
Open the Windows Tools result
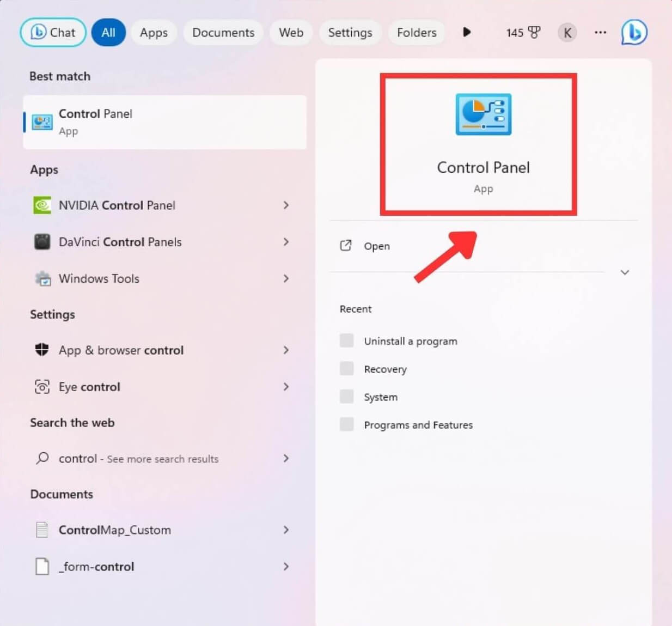[164, 278]
